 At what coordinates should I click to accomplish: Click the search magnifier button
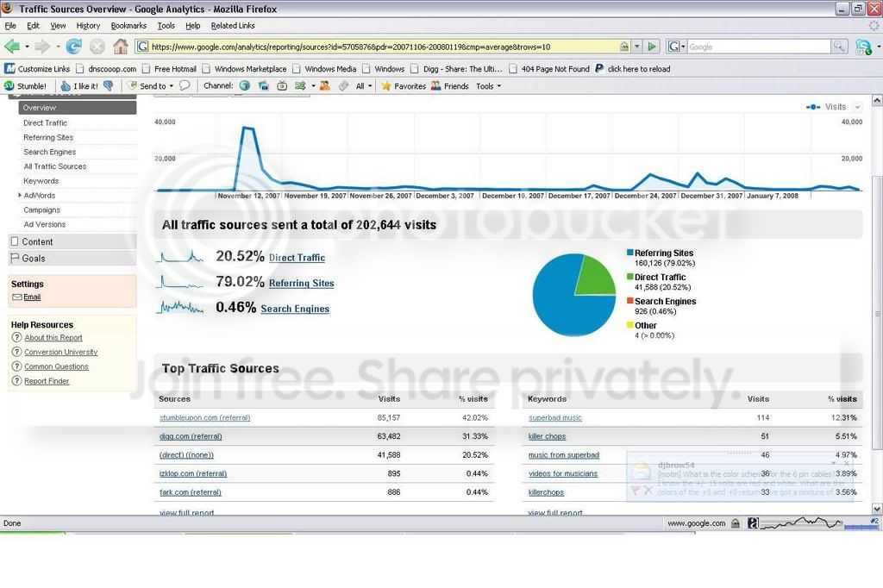pyautogui.click(x=839, y=47)
